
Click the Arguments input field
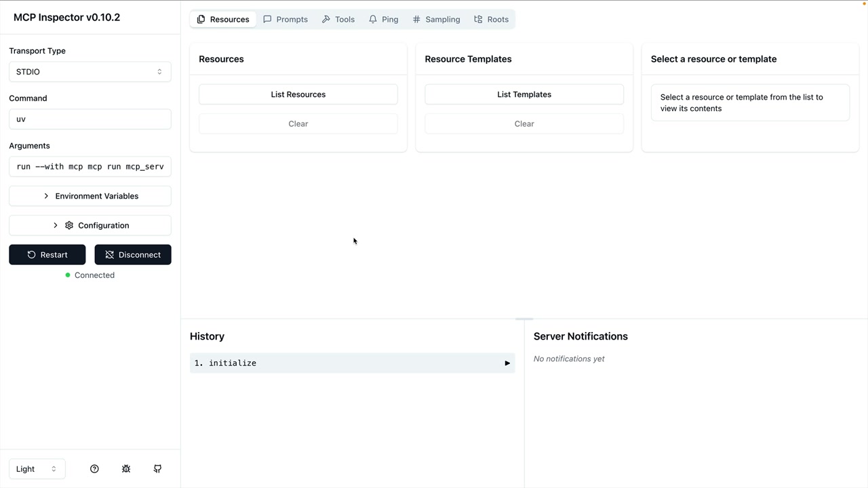click(x=90, y=166)
